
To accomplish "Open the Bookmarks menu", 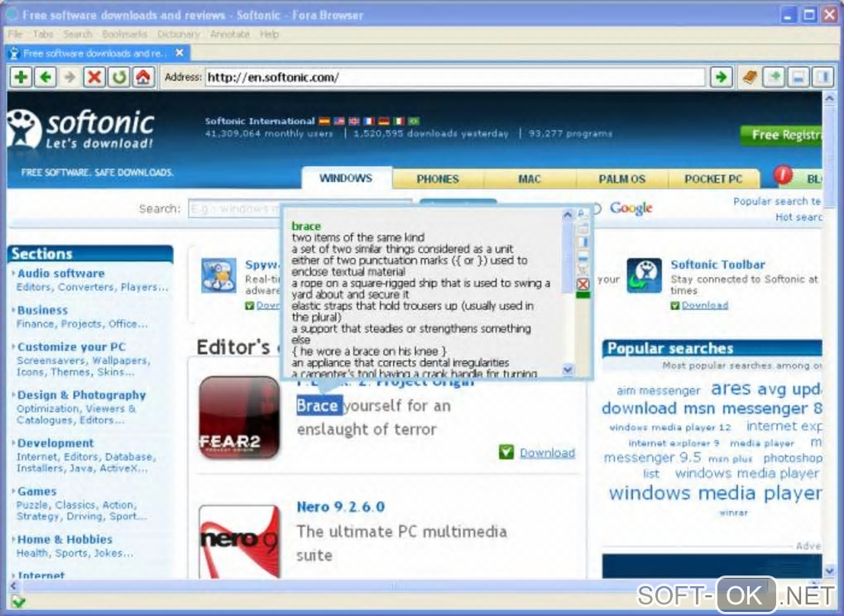I will [x=124, y=34].
